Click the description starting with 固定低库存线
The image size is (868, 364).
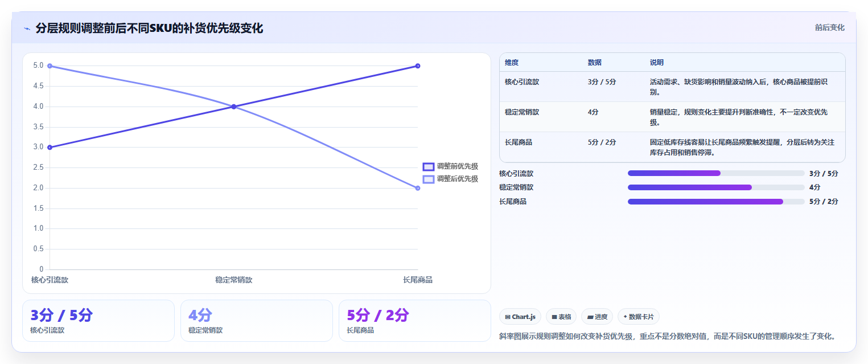[742, 147]
